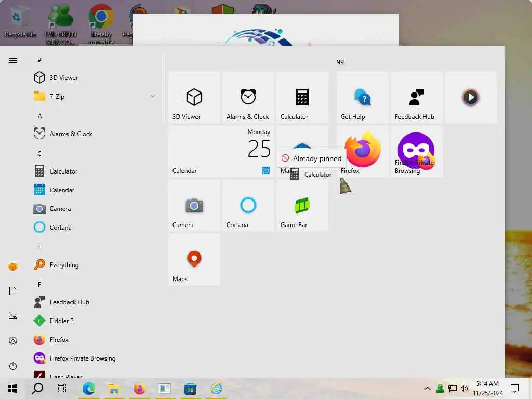Launch Everything from the app list
This screenshot has height=399, width=532.
click(x=95, y=264)
